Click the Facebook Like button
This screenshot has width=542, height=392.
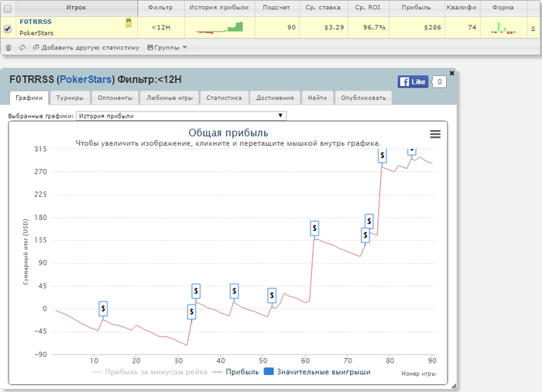(413, 81)
